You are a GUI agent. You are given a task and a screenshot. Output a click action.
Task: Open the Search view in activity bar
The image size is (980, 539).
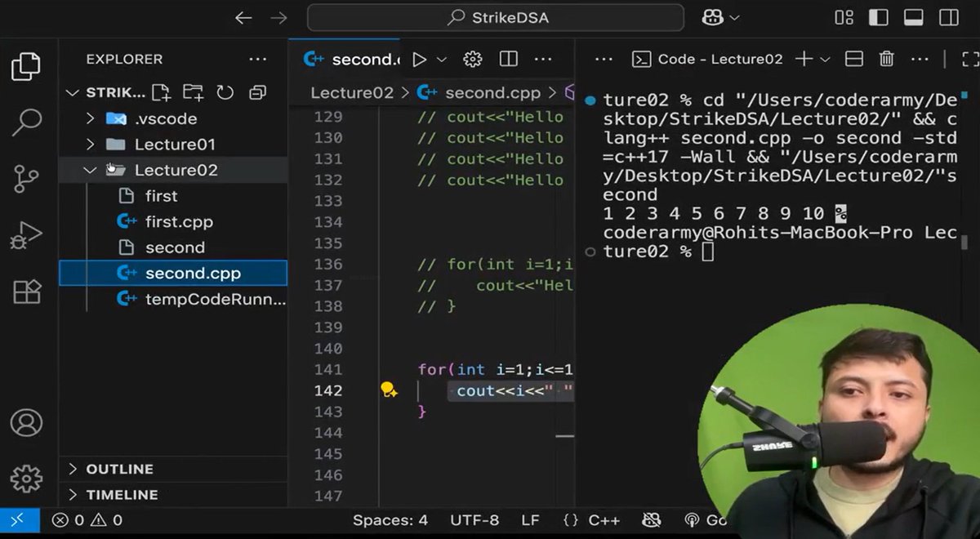pos(26,122)
